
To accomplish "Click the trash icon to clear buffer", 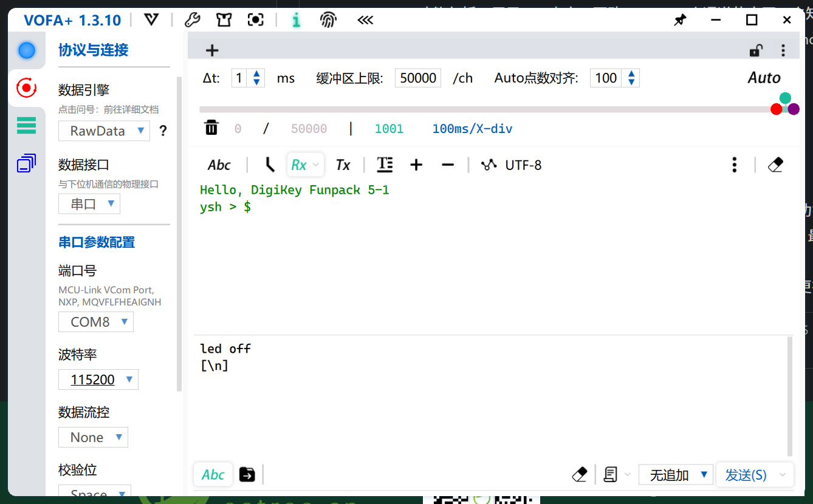I will pyautogui.click(x=211, y=128).
